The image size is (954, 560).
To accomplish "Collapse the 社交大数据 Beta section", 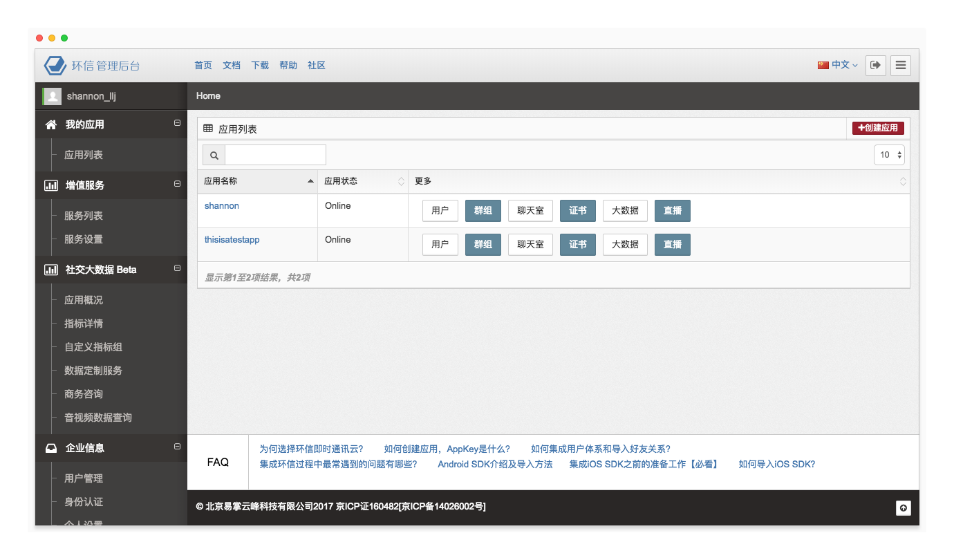I will pos(177,268).
